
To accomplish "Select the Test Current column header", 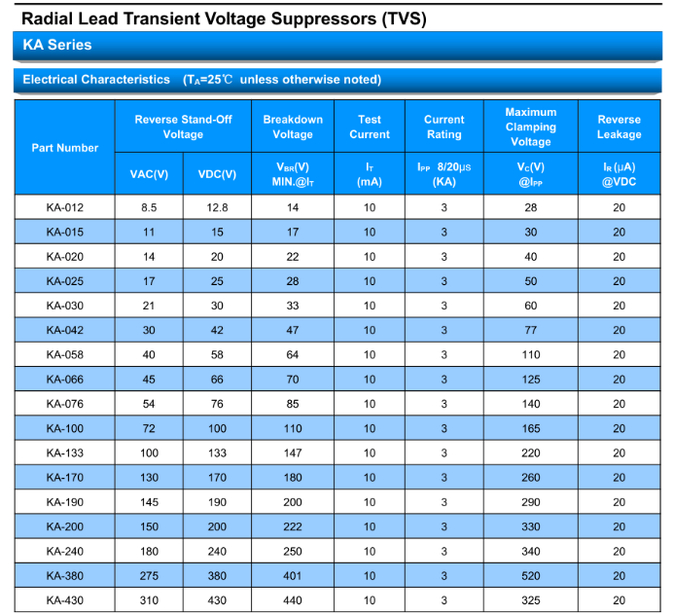I will [x=370, y=127].
